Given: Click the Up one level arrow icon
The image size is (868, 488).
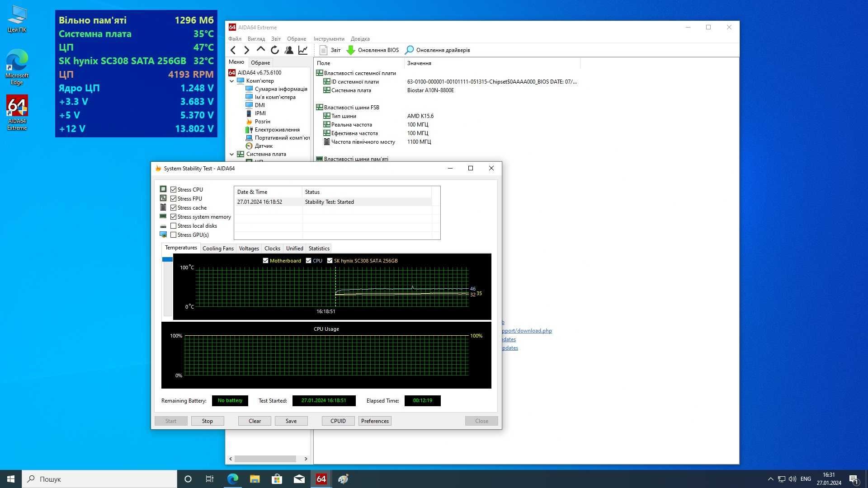Looking at the screenshot, I should (260, 50).
